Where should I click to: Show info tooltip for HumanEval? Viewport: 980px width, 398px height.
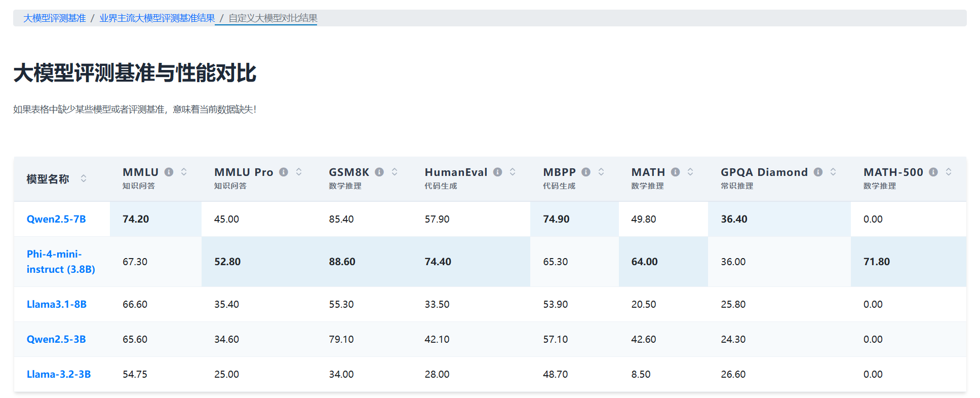click(x=498, y=172)
